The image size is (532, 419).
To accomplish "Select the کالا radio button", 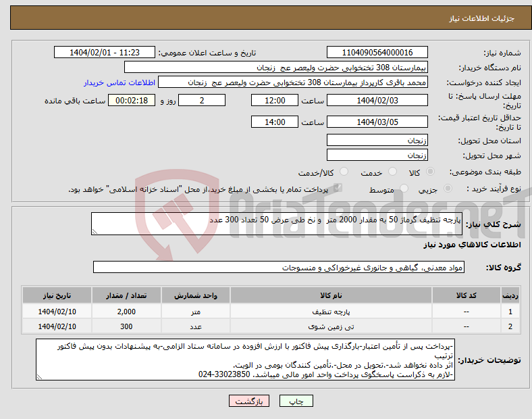I will click(430, 172).
